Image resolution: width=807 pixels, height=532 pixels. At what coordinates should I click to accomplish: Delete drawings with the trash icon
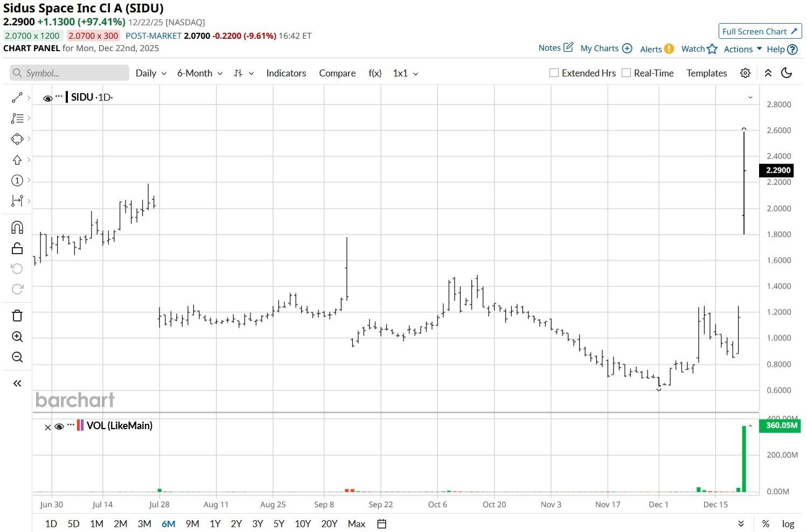pyautogui.click(x=17, y=316)
